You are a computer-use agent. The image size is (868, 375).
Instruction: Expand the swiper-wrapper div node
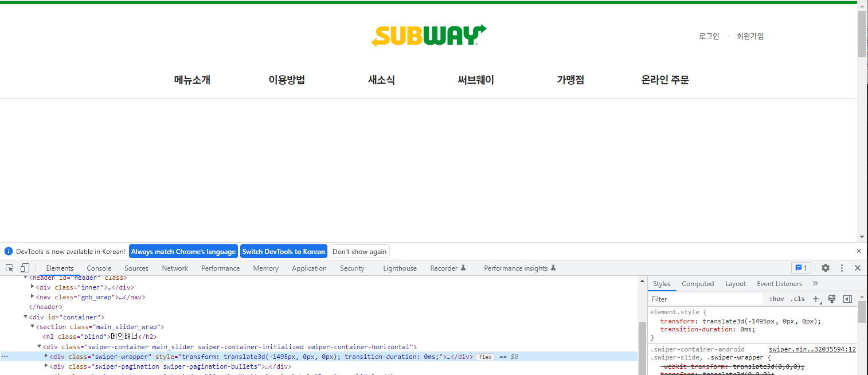pyautogui.click(x=46, y=356)
